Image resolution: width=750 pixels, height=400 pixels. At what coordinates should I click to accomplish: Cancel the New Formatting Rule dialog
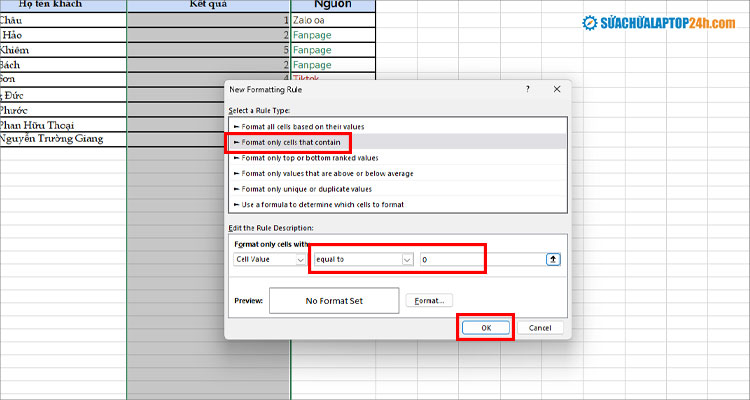pos(540,328)
